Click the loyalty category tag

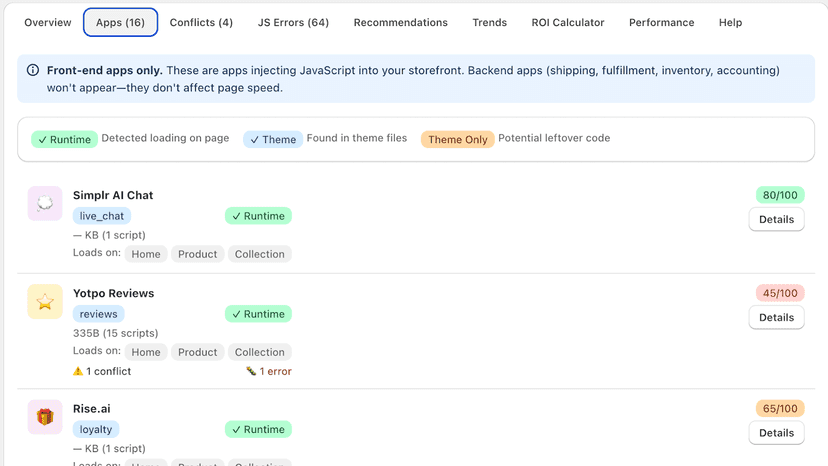pyautogui.click(x=96, y=430)
